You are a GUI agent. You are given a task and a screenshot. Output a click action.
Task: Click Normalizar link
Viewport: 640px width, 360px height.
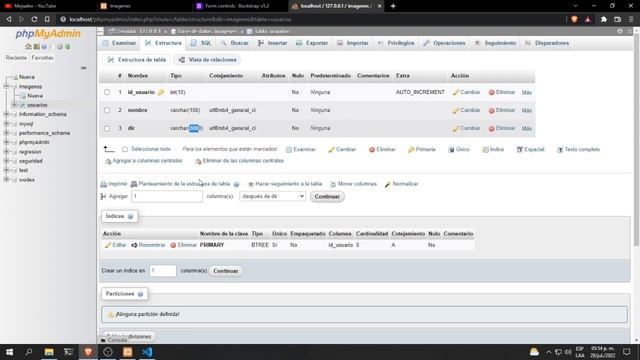click(402, 184)
